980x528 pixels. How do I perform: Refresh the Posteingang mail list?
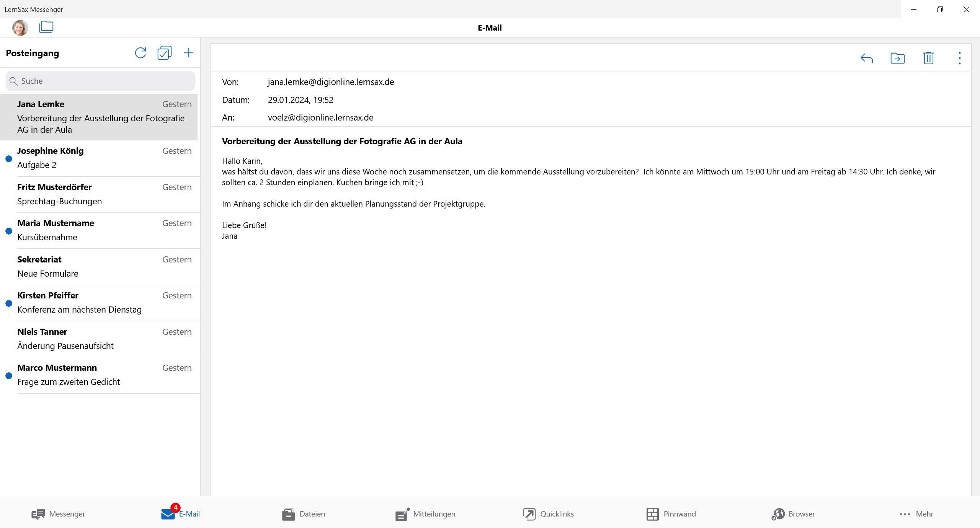[140, 53]
